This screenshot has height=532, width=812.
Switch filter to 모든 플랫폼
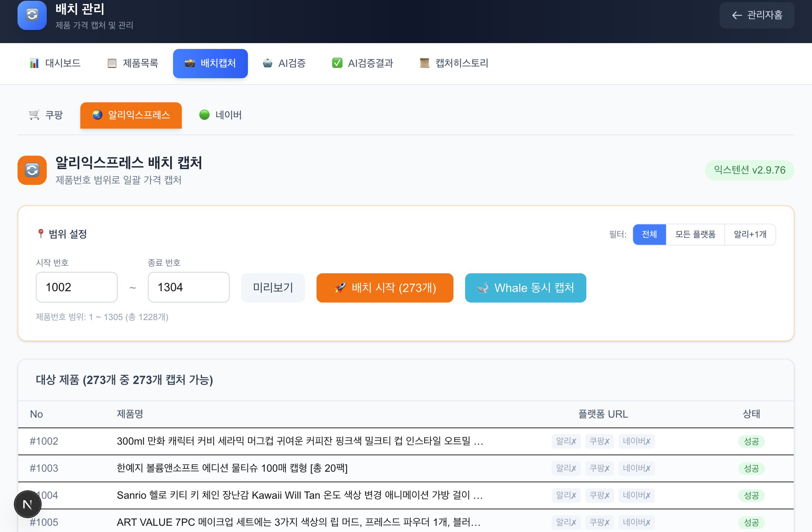[x=695, y=234]
